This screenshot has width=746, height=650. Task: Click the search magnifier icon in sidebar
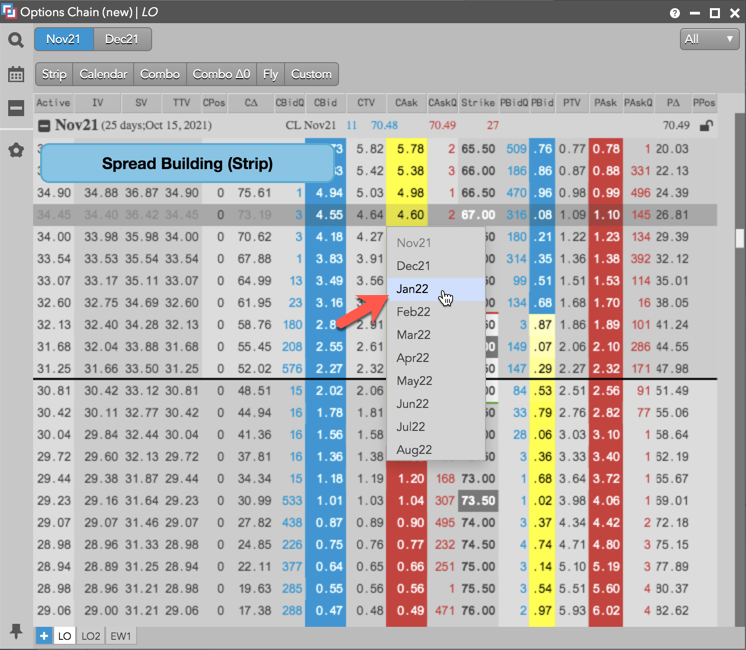point(15,40)
